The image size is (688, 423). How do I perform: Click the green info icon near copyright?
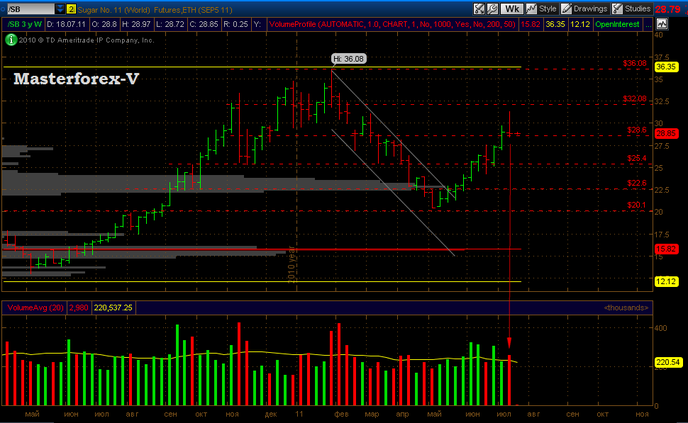click(x=10, y=39)
